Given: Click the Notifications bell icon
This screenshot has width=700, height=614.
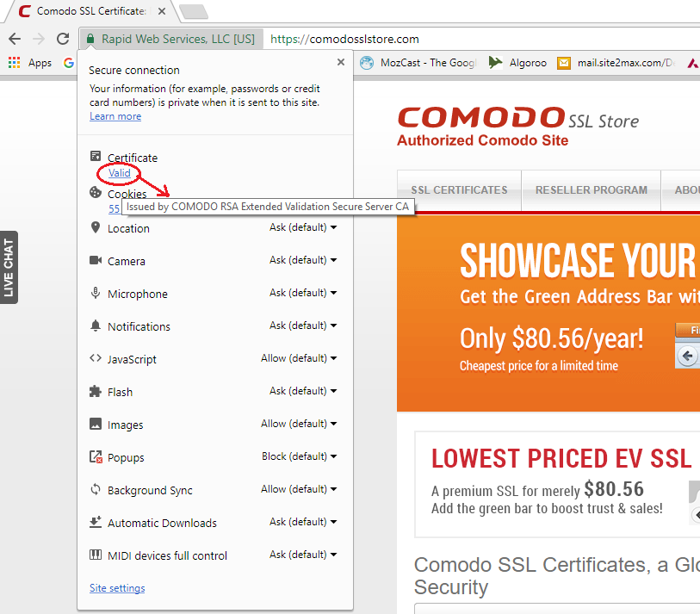Looking at the screenshot, I should pyautogui.click(x=96, y=326).
